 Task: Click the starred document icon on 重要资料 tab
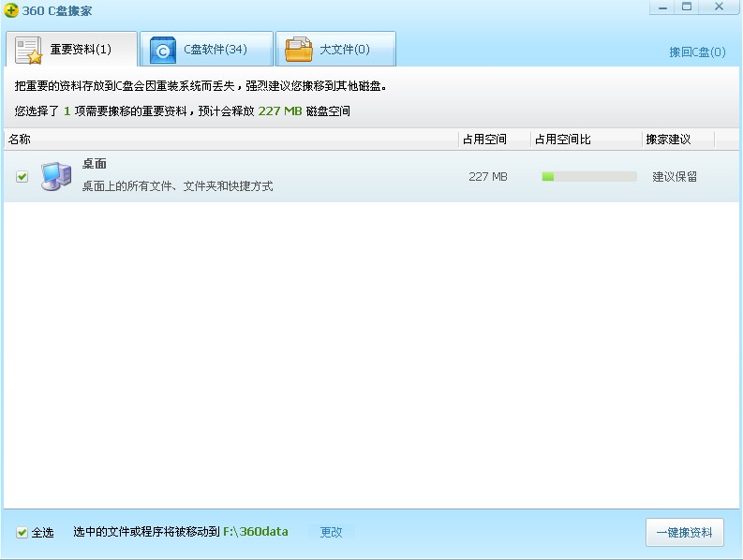[28, 51]
